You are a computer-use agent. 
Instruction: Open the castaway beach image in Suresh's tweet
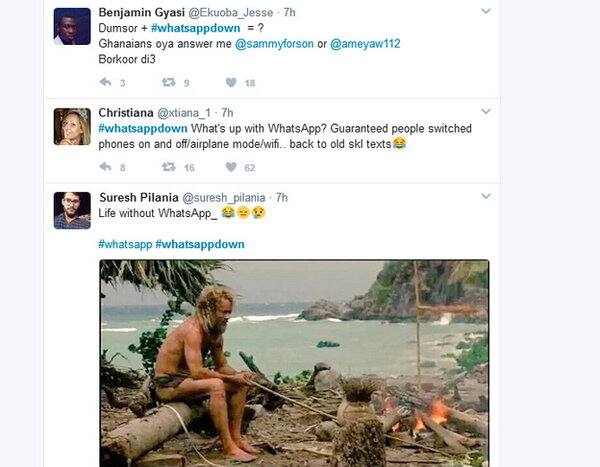[294, 363]
